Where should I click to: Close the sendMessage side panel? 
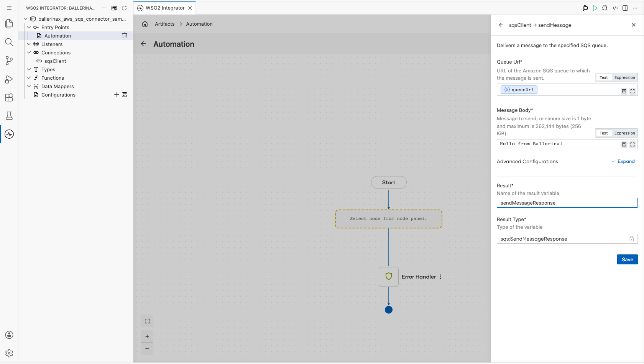[633, 25]
